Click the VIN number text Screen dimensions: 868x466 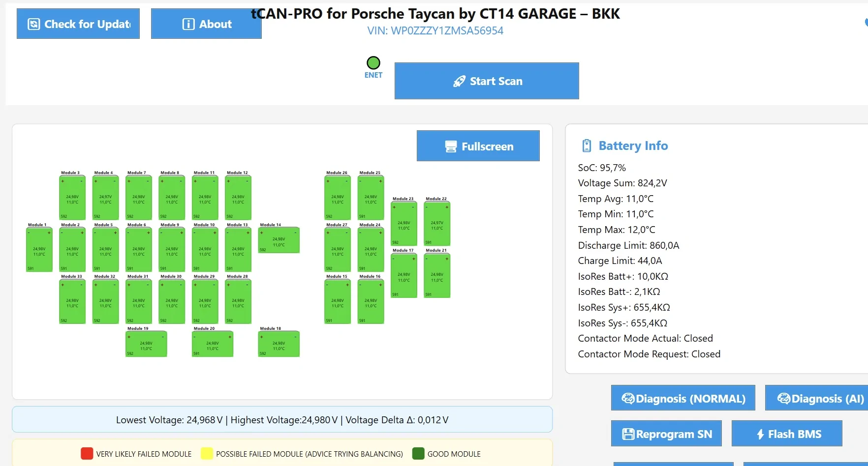click(x=435, y=30)
